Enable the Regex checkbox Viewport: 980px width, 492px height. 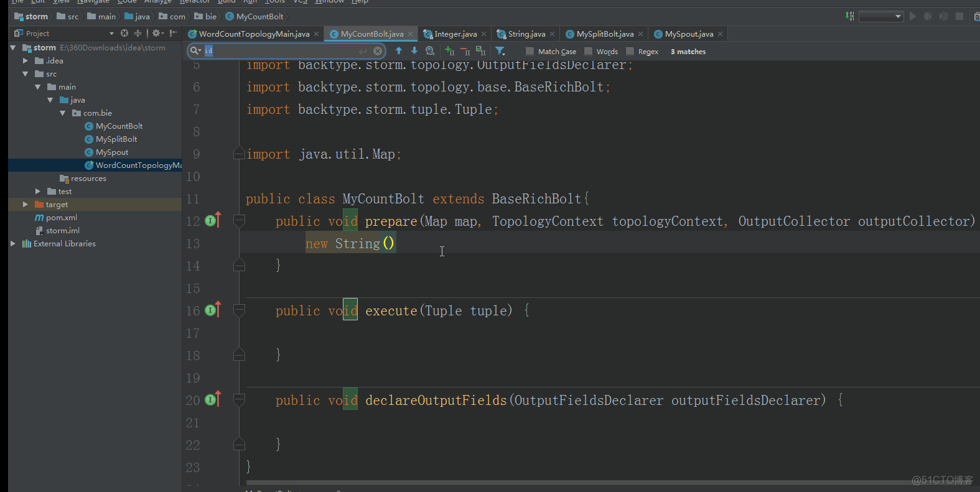[x=630, y=51]
